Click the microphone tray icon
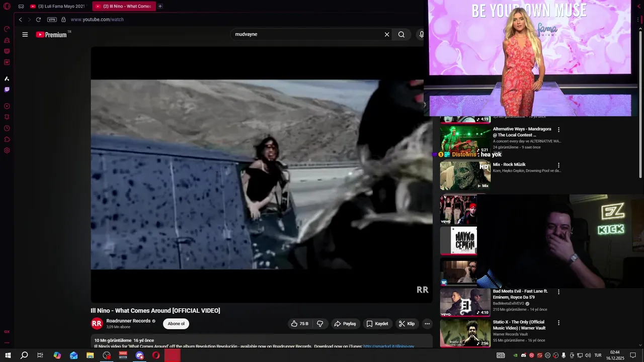 click(563, 355)
